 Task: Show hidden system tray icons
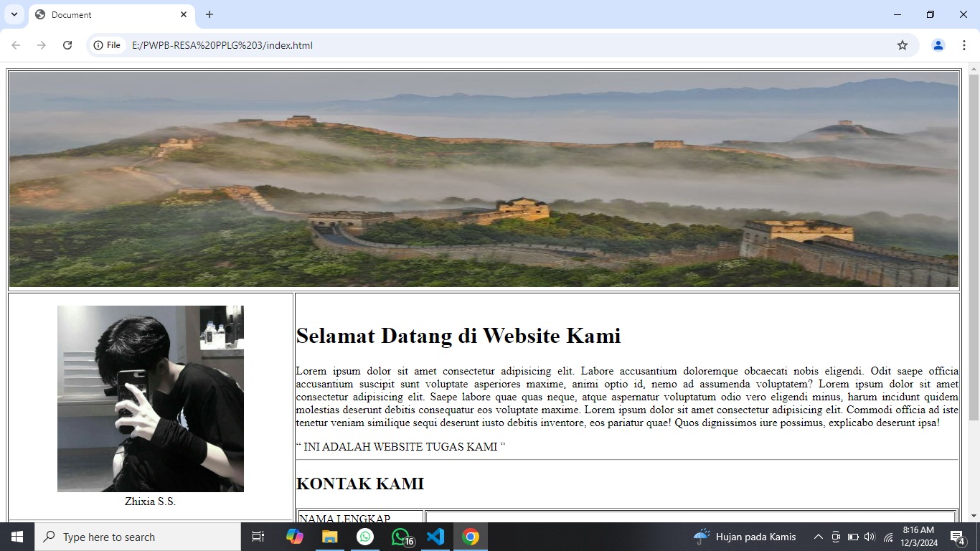coord(818,537)
